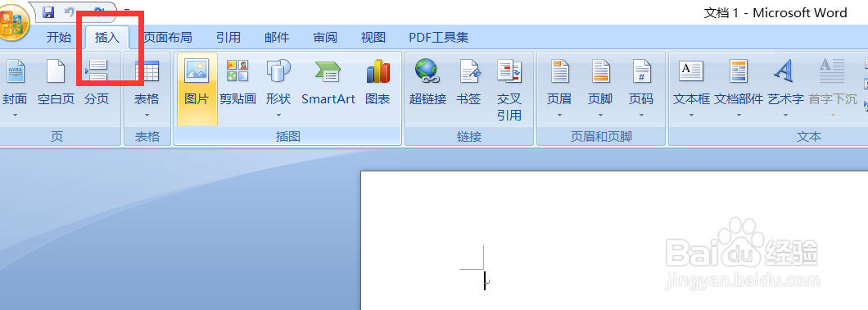Insert a cover page (封面)

[x=15, y=89]
